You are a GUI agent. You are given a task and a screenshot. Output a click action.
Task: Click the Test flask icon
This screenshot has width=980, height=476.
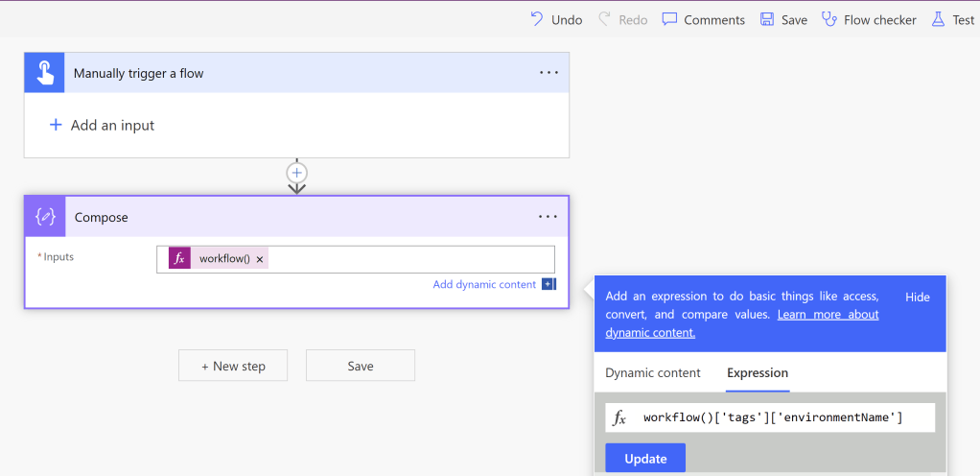[x=939, y=19]
